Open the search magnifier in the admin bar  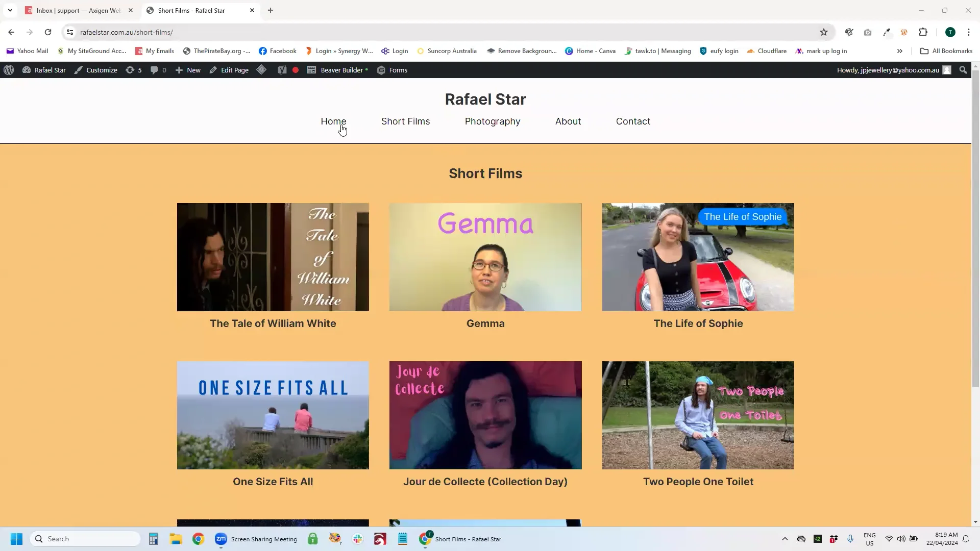(x=963, y=70)
